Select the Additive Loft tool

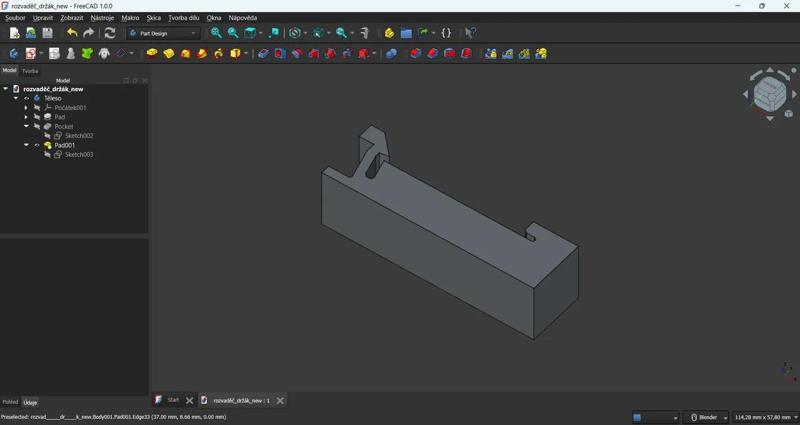point(186,54)
